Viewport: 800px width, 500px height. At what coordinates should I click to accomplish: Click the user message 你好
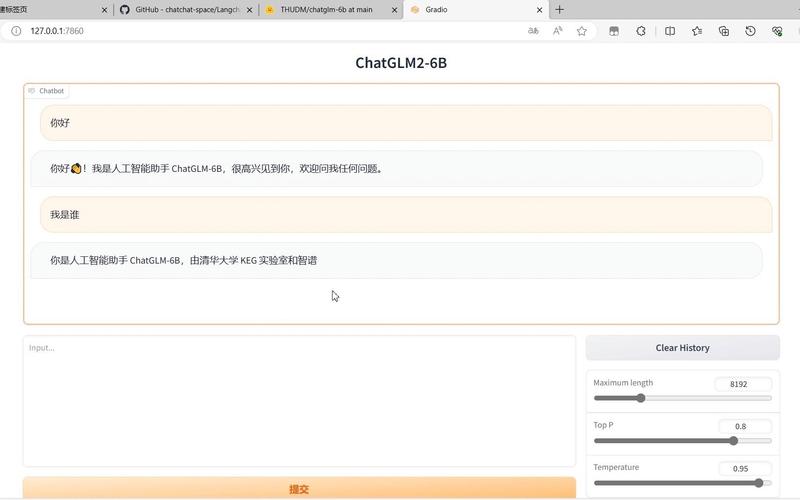406,123
